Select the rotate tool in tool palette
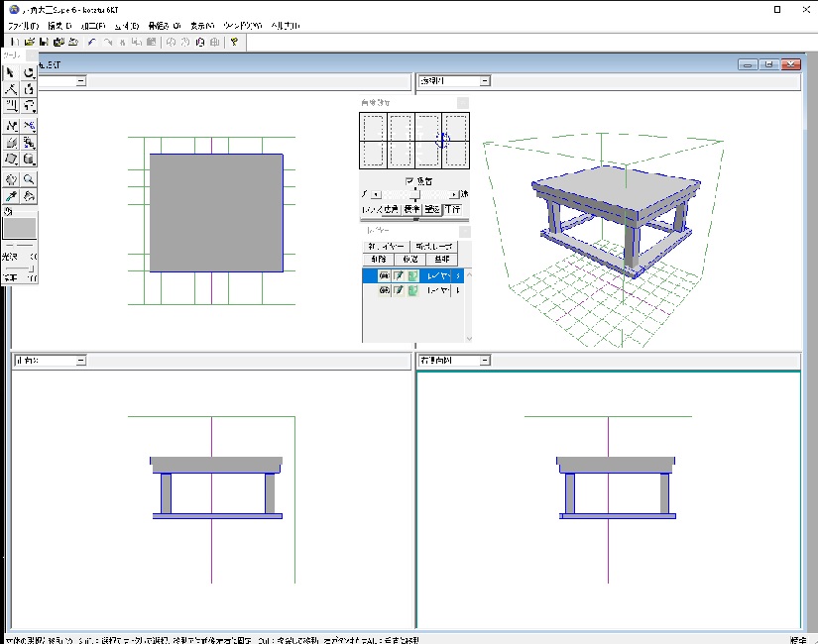Screen dimensions: 818x644 (x=29, y=72)
